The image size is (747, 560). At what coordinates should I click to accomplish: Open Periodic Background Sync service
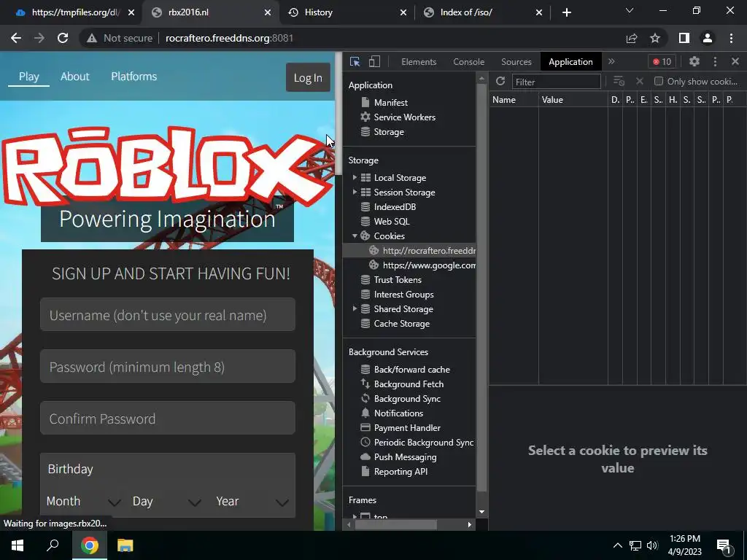point(424,443)
